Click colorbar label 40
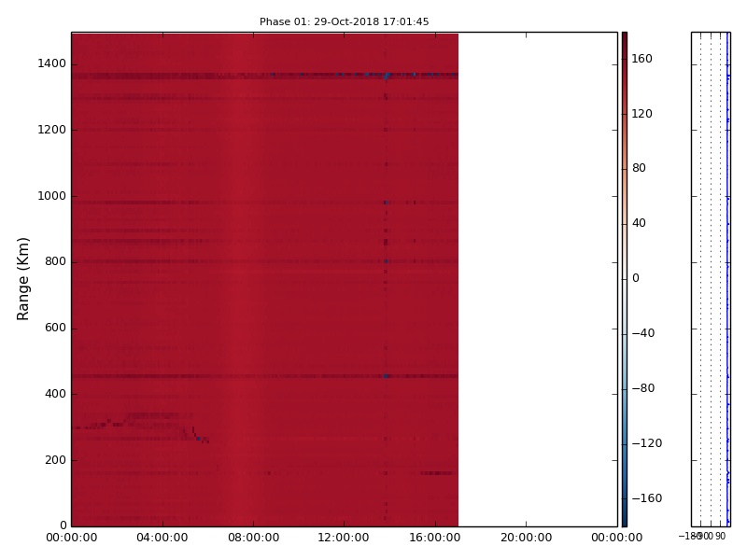 (639, 223)
